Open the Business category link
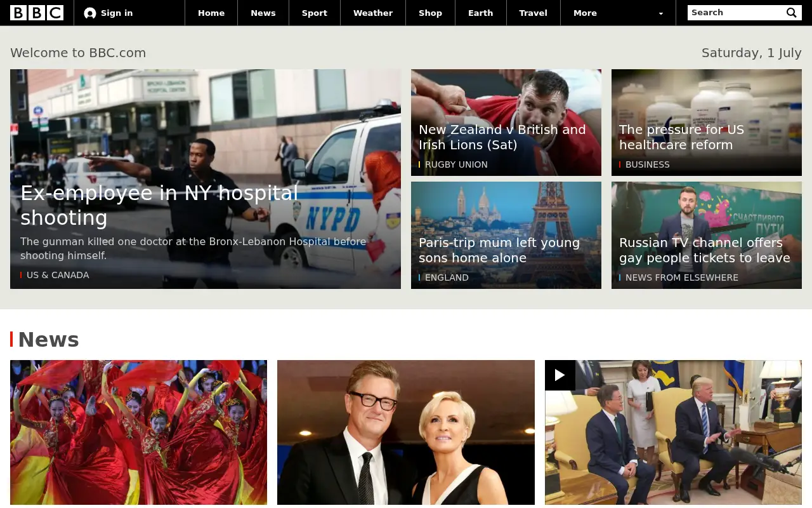The image size is (812, 508). tap(648, 164)
